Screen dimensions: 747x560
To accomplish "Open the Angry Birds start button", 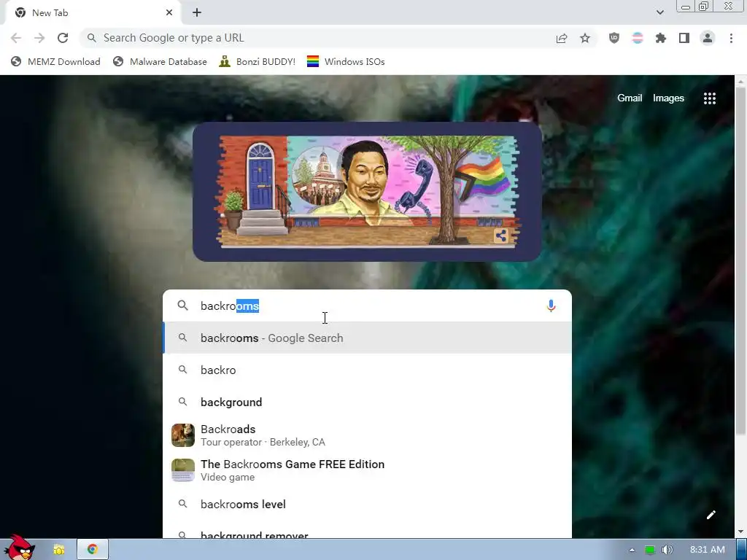I will tap(19, 548).
